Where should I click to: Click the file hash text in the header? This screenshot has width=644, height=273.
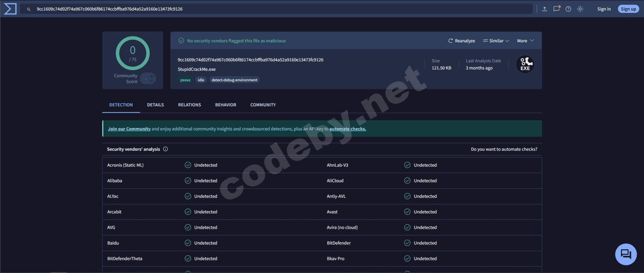(250, 60)
